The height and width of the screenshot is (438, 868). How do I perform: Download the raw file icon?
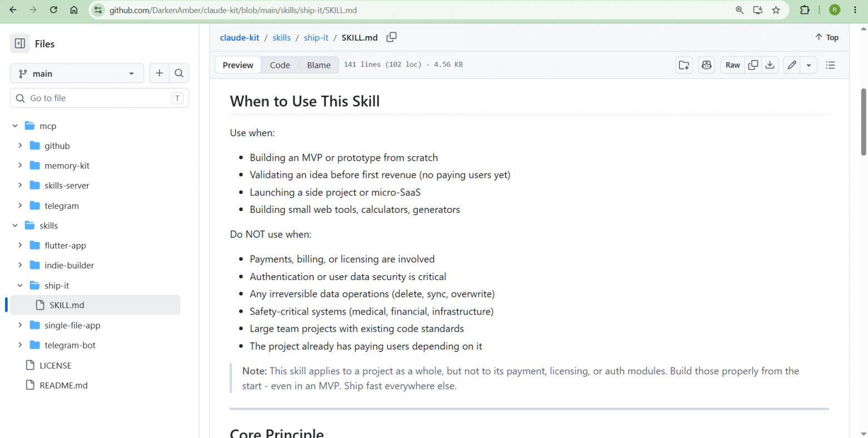click(770, 65)
